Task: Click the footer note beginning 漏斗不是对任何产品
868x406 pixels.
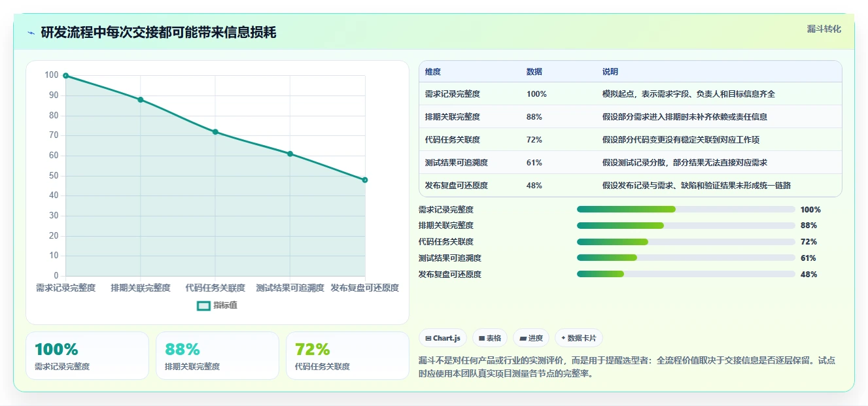Action: point(627,367)
